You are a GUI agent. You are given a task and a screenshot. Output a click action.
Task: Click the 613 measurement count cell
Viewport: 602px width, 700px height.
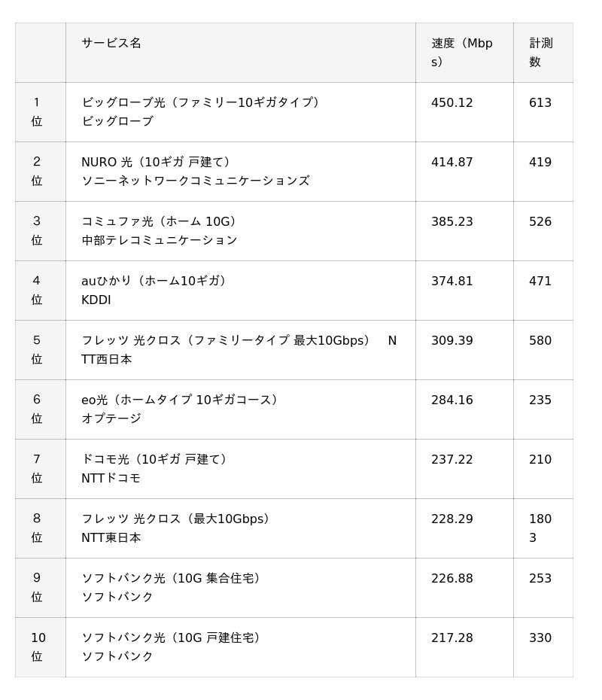pos(540,103)
